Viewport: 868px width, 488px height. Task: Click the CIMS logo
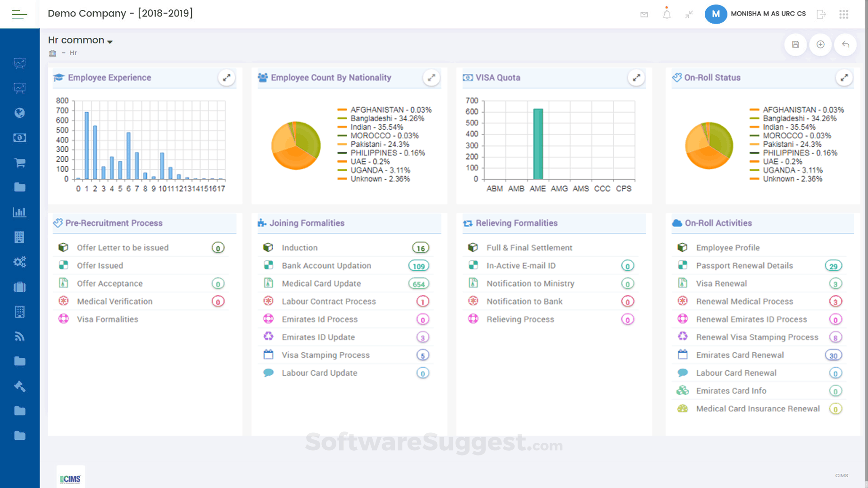click(x=70, y=479)
